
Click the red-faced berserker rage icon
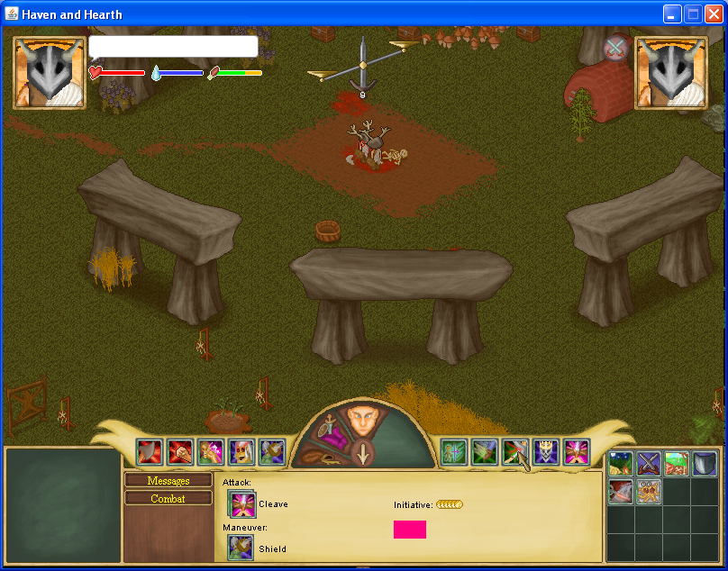241,452
